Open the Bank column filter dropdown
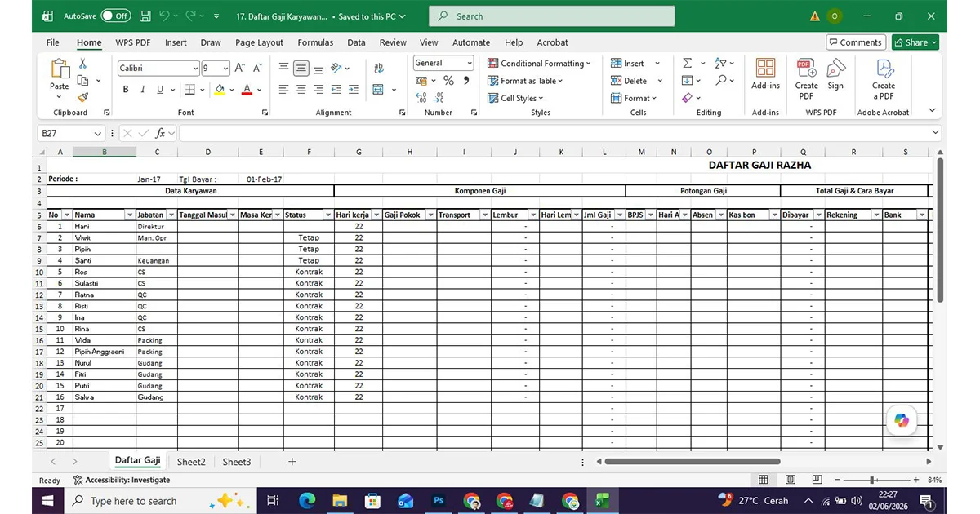 pos(921,215)
